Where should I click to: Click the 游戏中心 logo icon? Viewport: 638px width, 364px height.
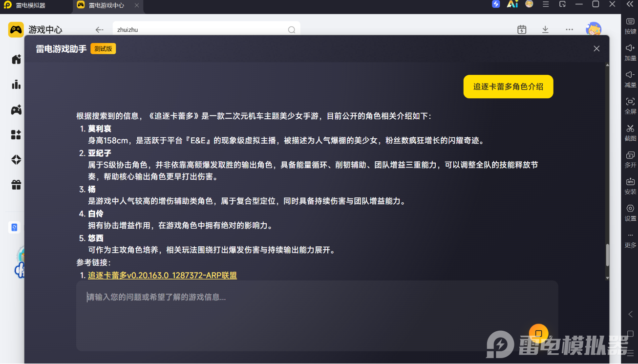point(16,29)
